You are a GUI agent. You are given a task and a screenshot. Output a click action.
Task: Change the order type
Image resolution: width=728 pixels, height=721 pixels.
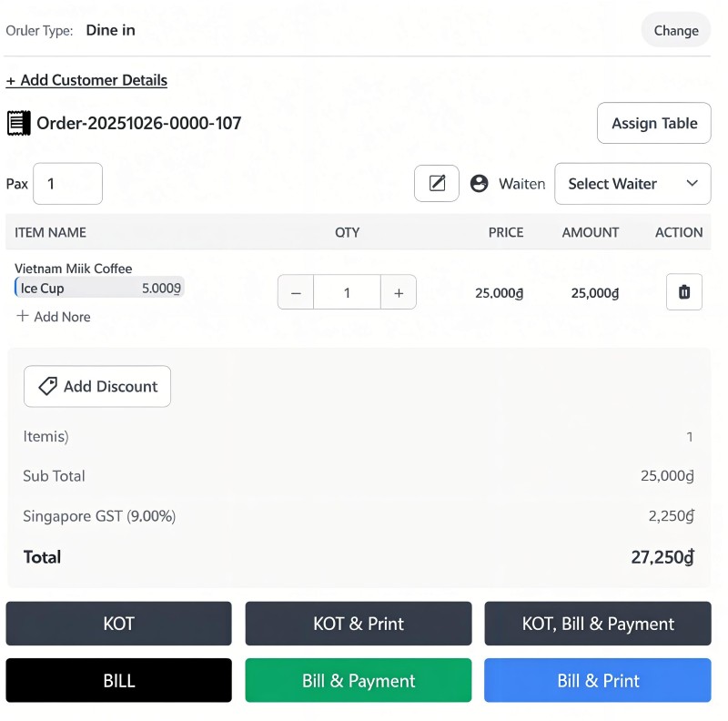point(675,30)
